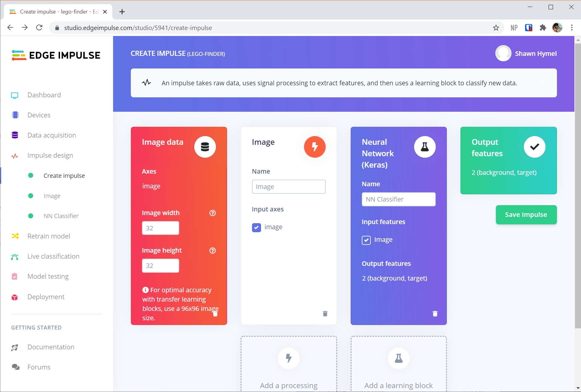581x392 pixels.
Task: Click the Image height input field
Action: point(160,266)
